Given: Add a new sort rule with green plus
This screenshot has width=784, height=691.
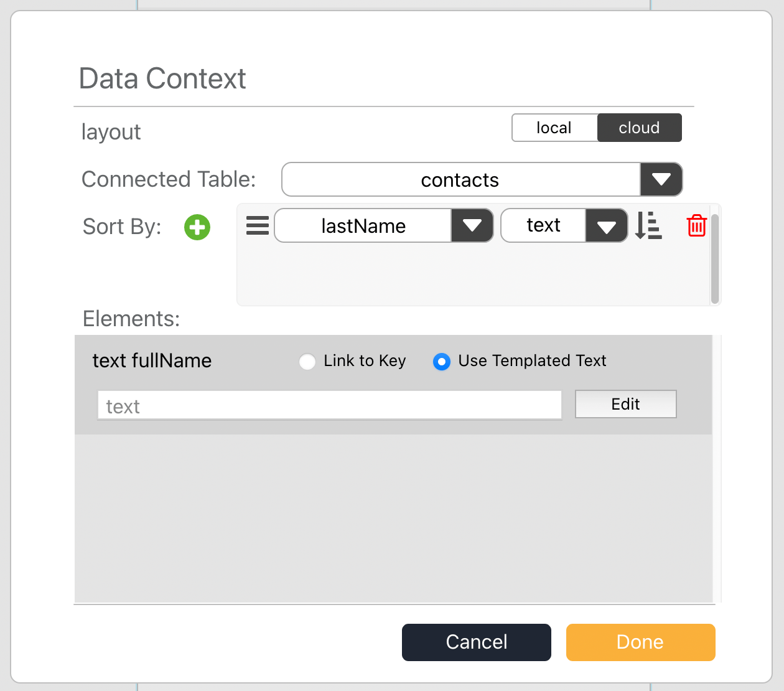Looking at the screenshot, I should [x=197, y=227].
